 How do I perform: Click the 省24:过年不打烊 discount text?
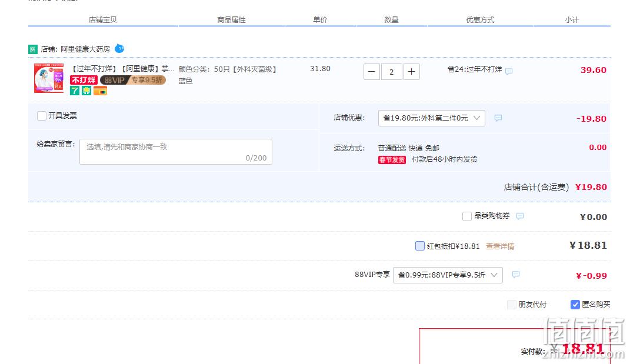tap(475, 69)
